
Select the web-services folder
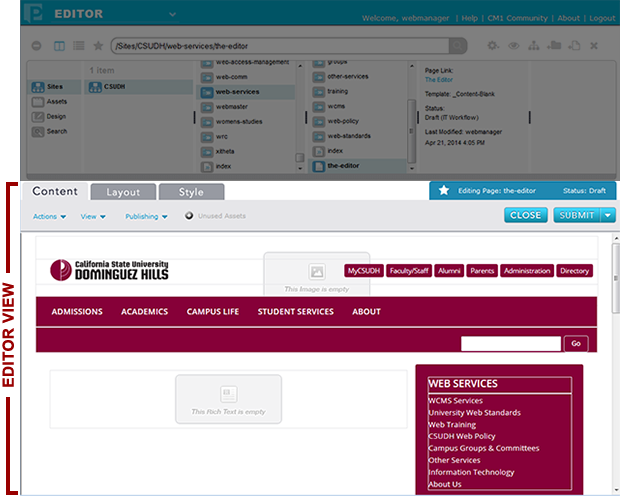coord(246,92)
